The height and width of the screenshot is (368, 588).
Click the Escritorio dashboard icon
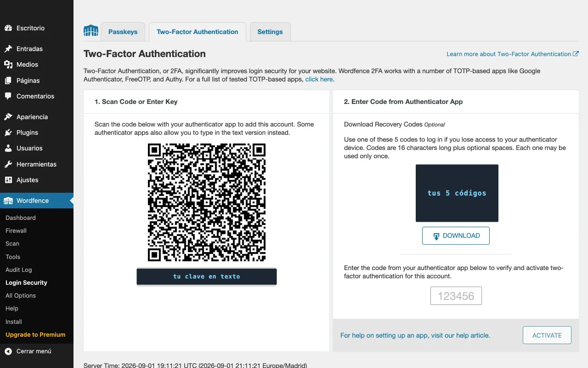[8, 28]
